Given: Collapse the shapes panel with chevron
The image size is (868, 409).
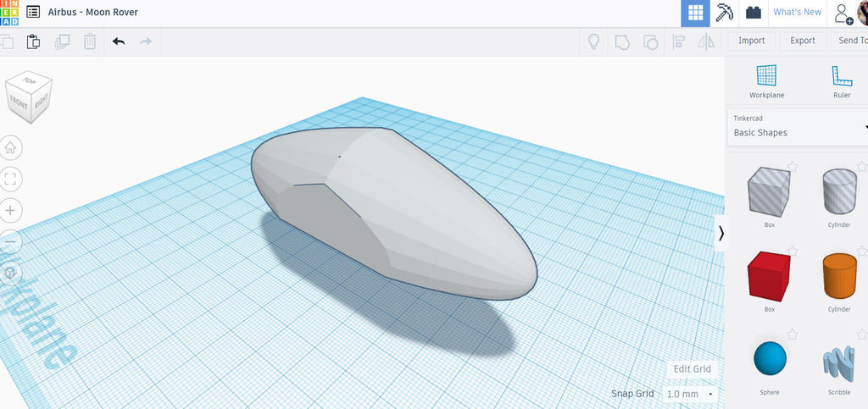Looking at the screenshot, I should tap(721, 234).
